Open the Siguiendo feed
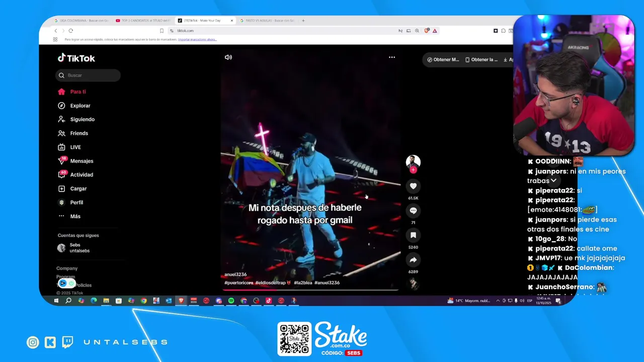 point(76,119)
